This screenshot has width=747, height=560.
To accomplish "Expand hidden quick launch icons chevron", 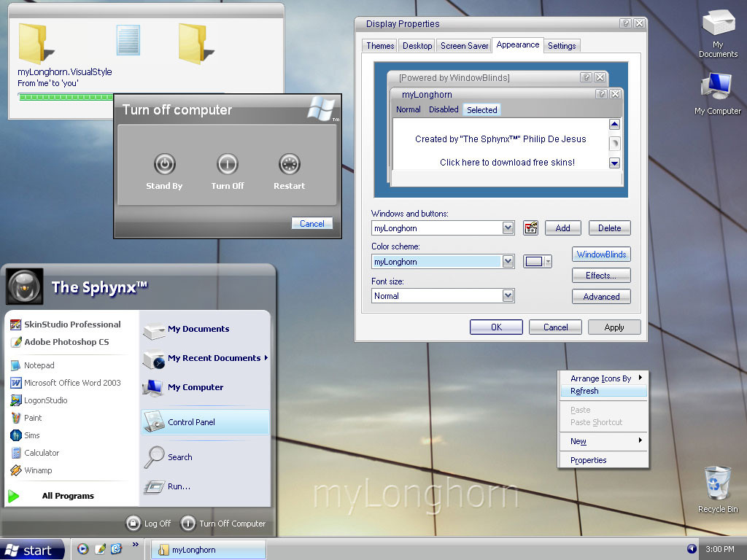I will click(x=135, y=544).
